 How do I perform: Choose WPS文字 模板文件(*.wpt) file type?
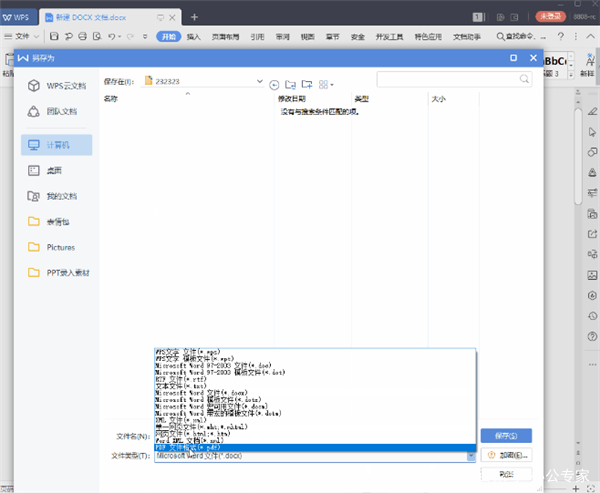(315, 358)
